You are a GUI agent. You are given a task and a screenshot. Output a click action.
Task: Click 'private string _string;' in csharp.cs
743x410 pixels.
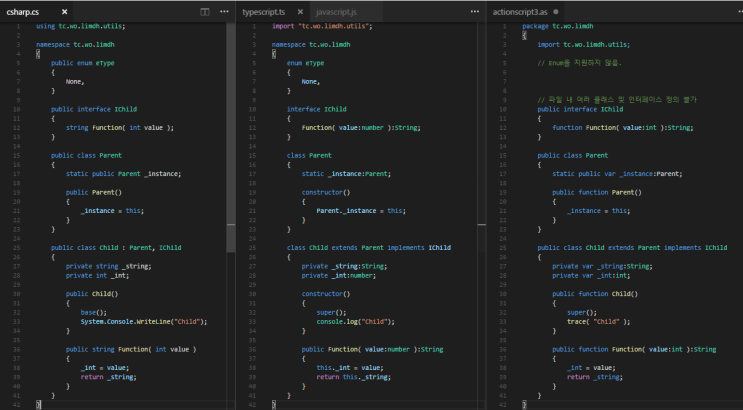tap(109, 266)
